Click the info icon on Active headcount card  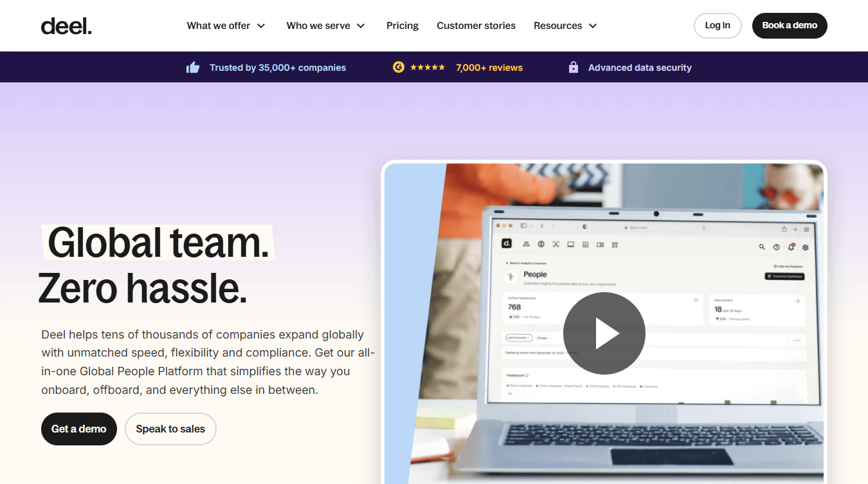(x=696, y=300)
